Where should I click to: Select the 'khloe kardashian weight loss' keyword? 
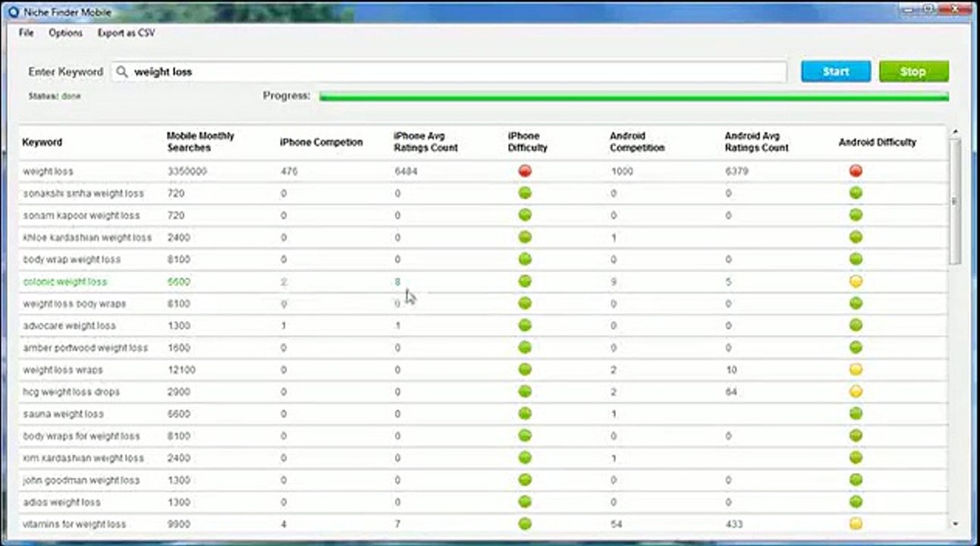click(x=87, y=237)
